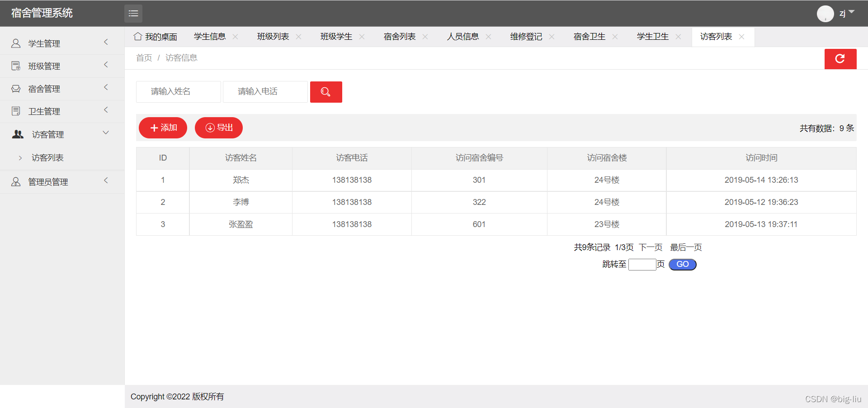The width and height of the screenshot is (868, 408).
Task: Click the 跳转至 page number box
Action: coord(642,265)
